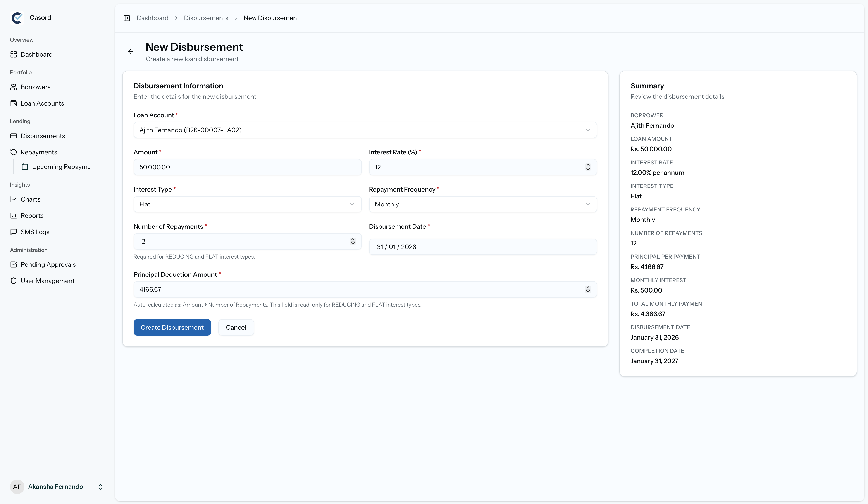The image size is (868, 504).
Task: Click the Cancel button
Action: 236,327
